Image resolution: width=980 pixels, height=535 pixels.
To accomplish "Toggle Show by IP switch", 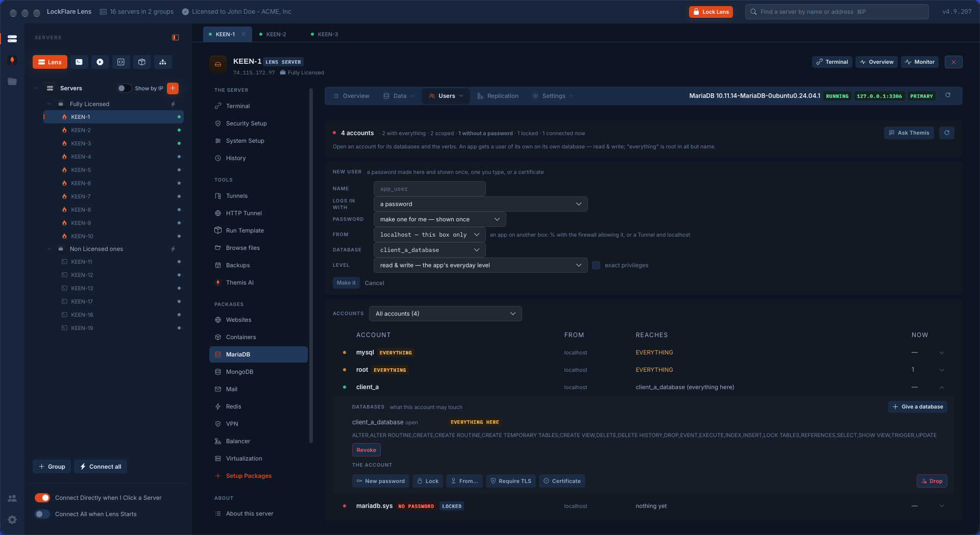I will coord(124,88).
